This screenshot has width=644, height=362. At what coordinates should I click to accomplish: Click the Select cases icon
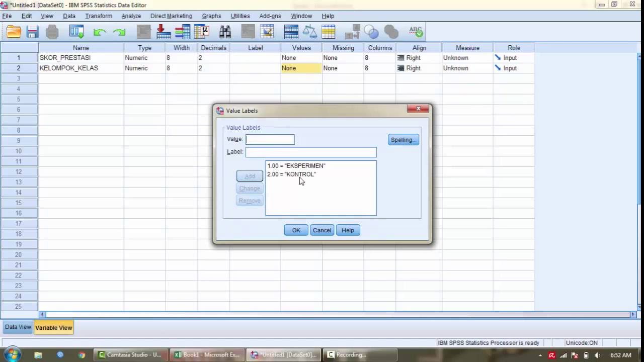click(329, 32)
